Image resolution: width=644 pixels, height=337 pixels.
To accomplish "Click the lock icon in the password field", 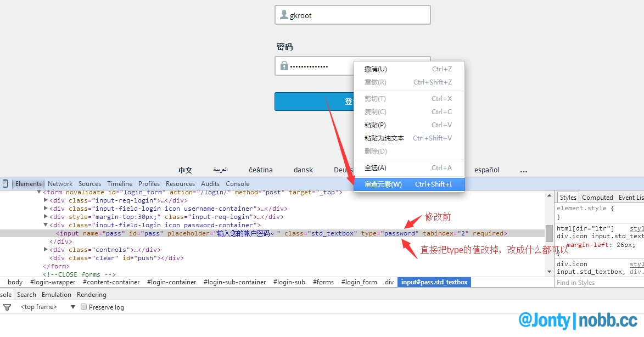I will click(284, 66).
